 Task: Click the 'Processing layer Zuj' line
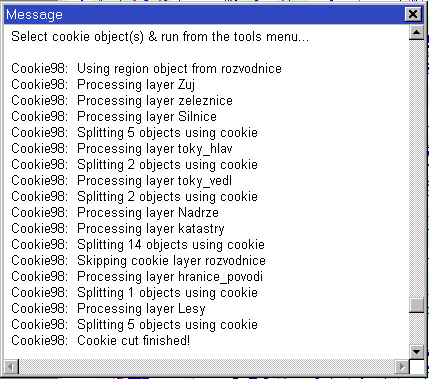[103, 85]
